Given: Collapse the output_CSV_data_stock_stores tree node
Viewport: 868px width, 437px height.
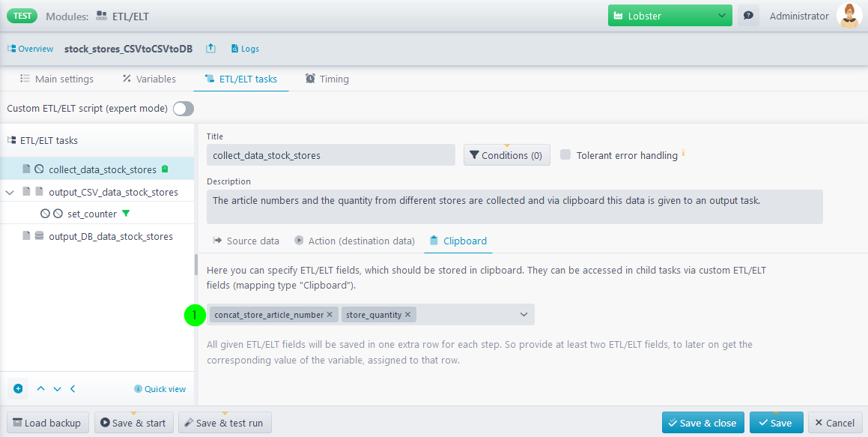Looking at the screenshot, I should [10, 192].
